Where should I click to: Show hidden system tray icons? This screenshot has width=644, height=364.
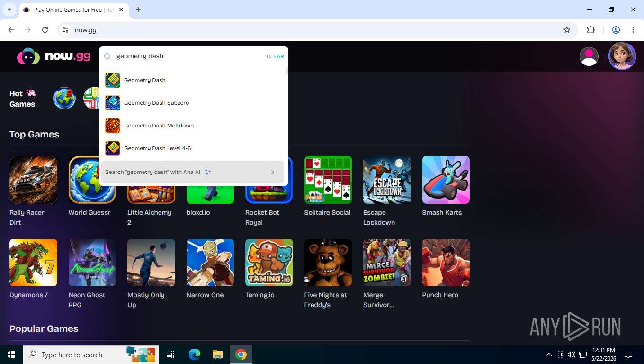point(549,355)
